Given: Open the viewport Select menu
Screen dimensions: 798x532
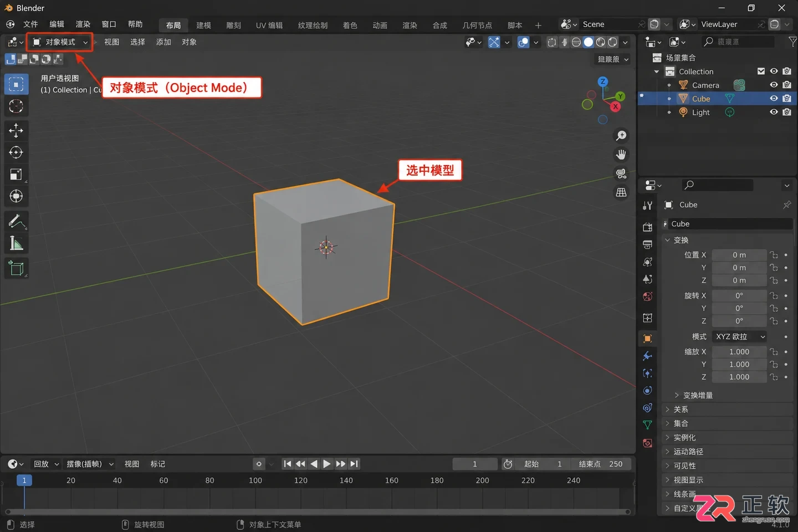Looking at the screenshot, I should point(137,42).
